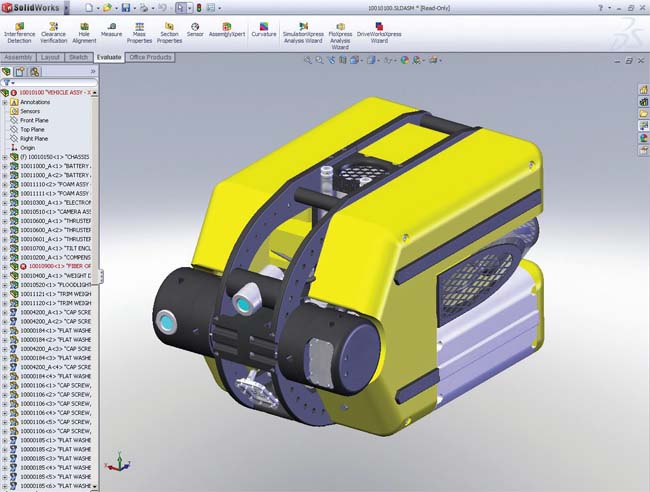Viewport: 650px width, 492px height.
Task: Click the New document icon
Action: click(x=89, y=7)
